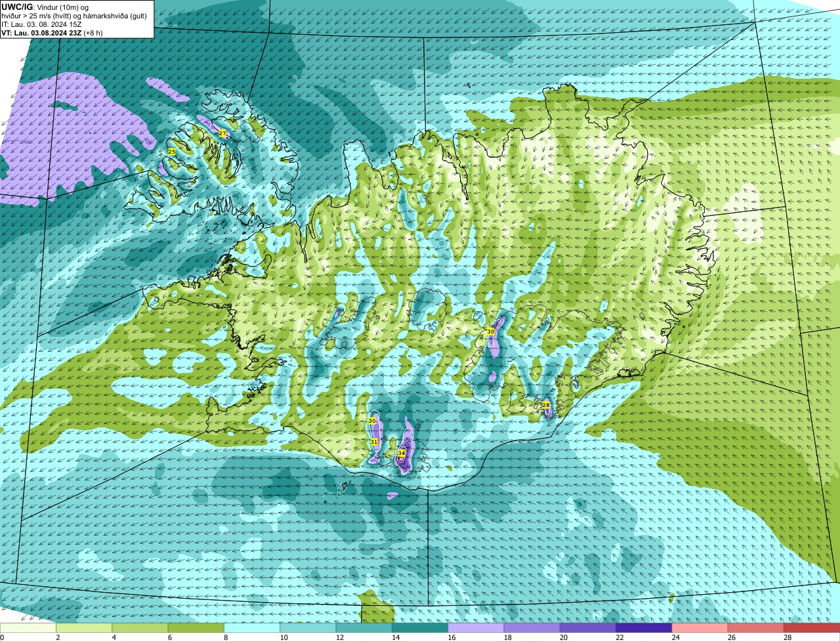Click the yellow gust label 28
The height and width of the screenshot is (642, 840).
[x=546, y=405]
